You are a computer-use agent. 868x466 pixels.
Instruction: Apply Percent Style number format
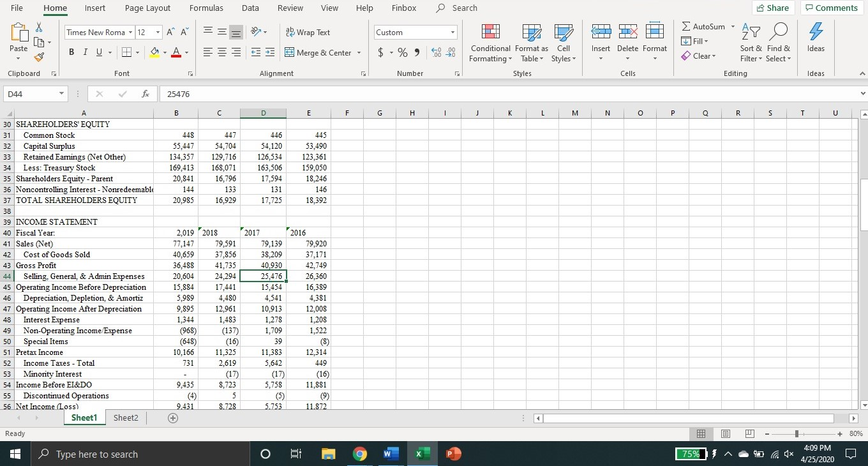click(x=403, y=52)
